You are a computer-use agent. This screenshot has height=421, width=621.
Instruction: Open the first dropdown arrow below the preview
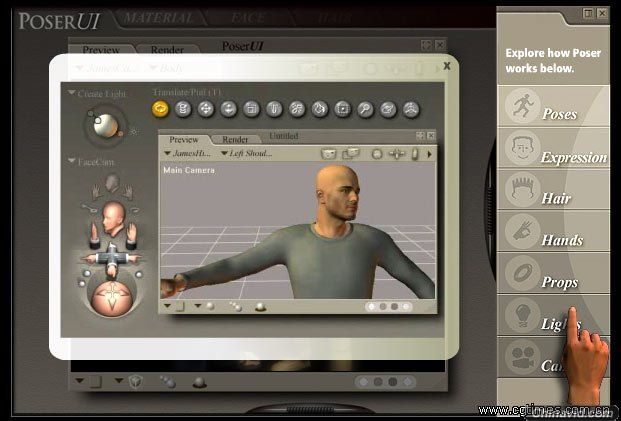(x=168, y=306)
